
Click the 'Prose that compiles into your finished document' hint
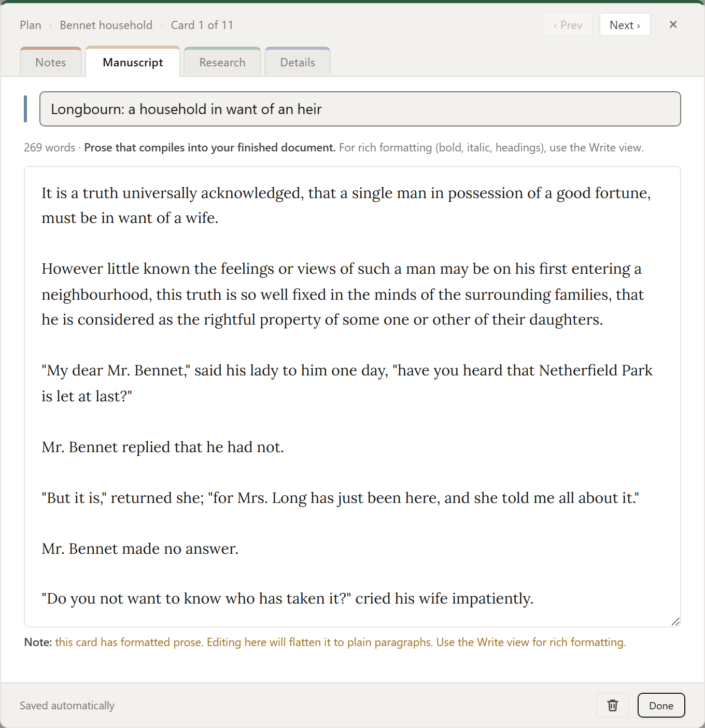[x=210, y=147]
